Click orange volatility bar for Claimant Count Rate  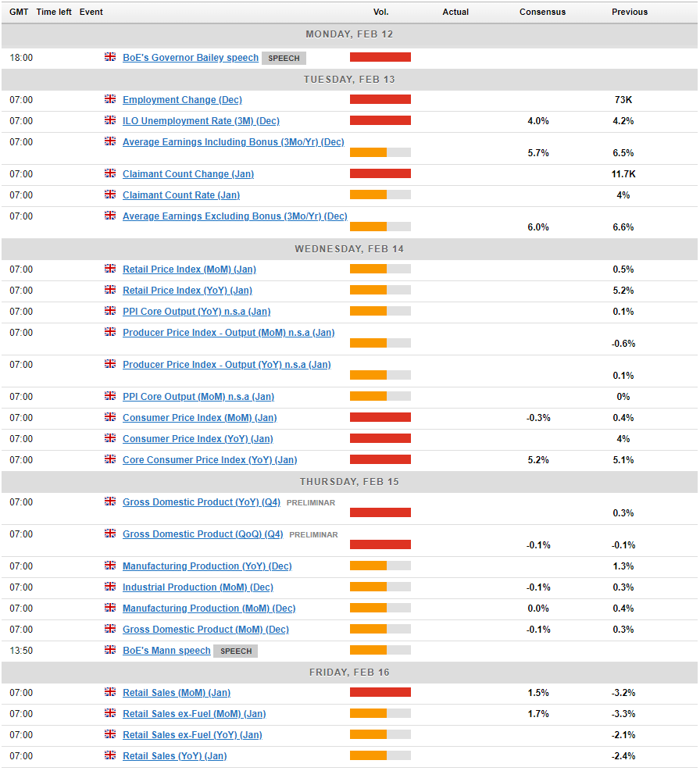click(368, 195)
